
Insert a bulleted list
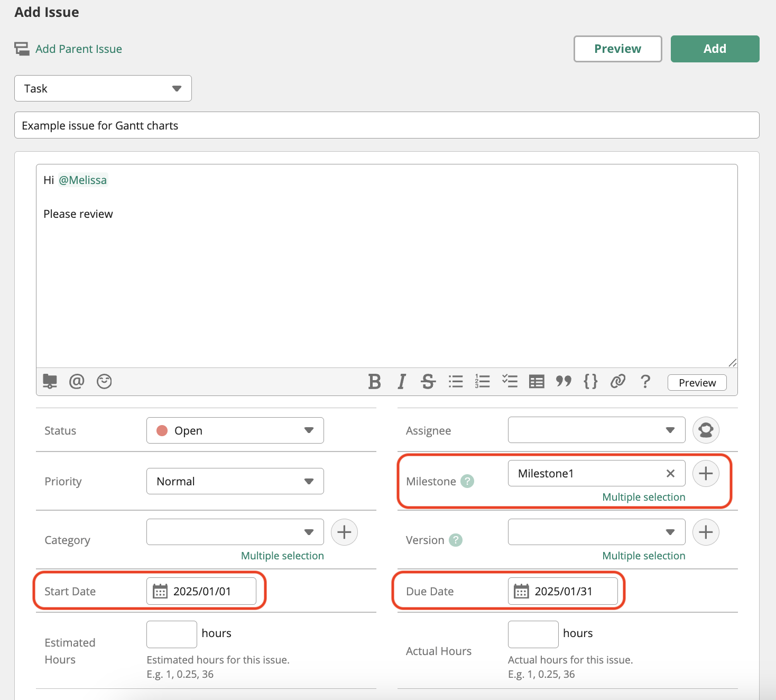(456, 381)
